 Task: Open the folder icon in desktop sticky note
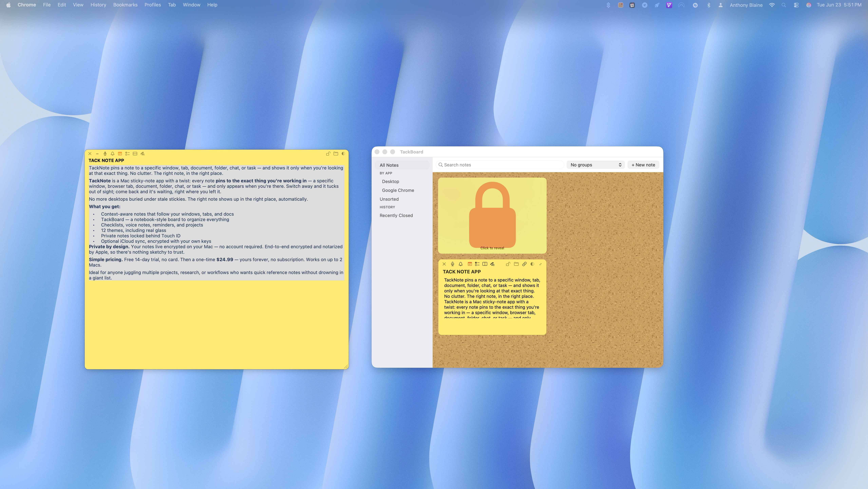click(x=336, y=154)
